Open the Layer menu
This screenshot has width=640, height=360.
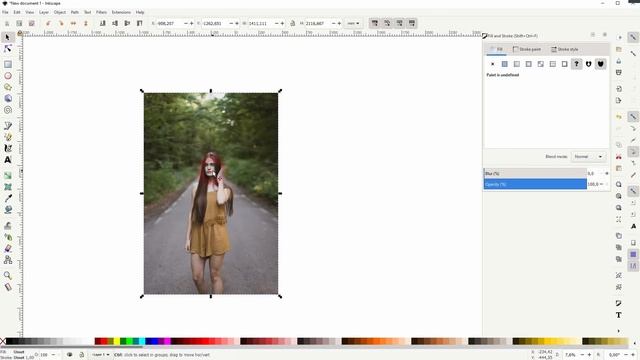coord(44,12)
